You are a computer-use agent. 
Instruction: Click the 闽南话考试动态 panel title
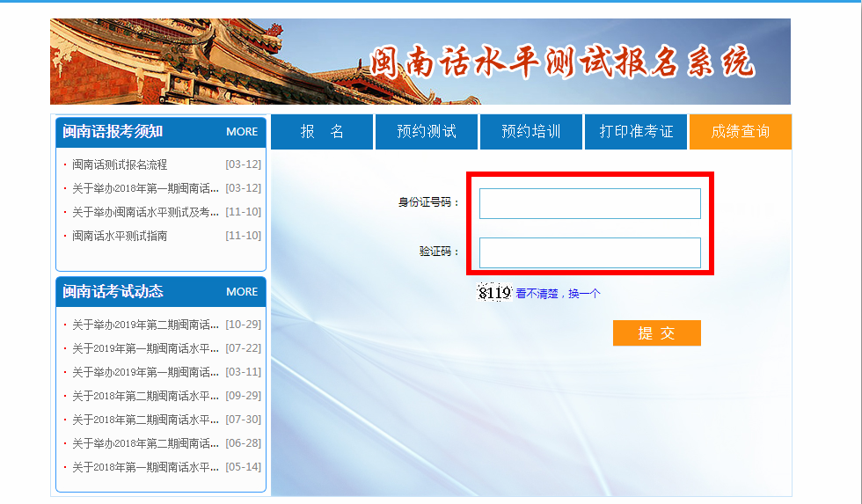(x=113, y=291)
